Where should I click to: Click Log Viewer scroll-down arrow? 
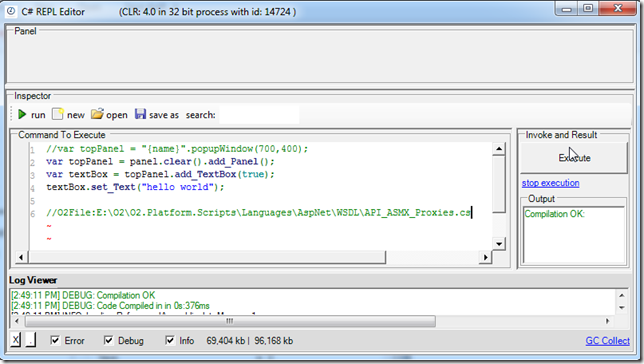coord(622,307)
